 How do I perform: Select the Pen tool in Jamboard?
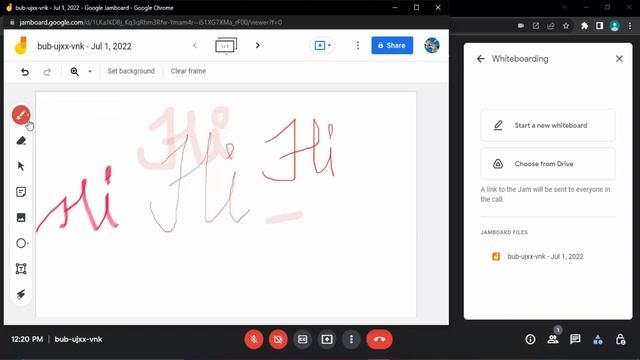[x=21, y=115]
